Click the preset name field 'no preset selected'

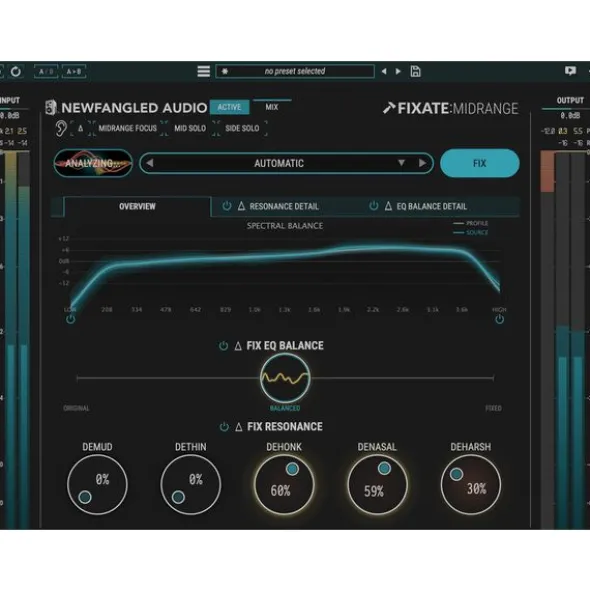click(295, 71)
